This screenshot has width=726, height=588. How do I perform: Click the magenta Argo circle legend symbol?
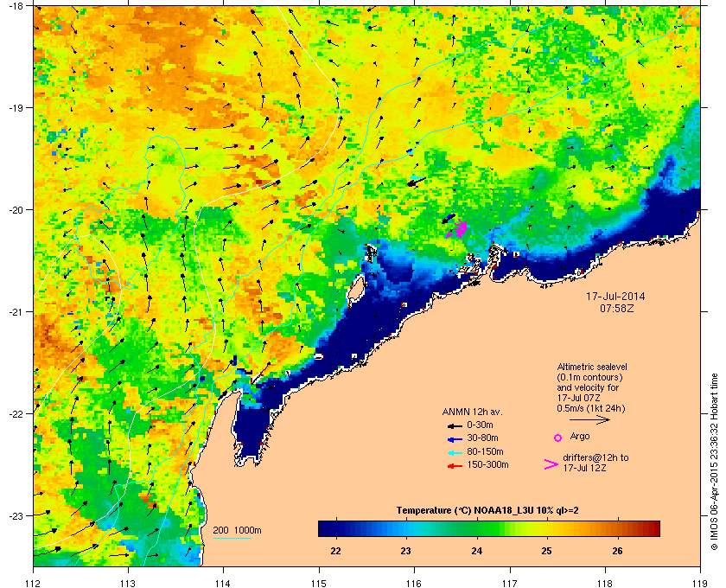pos(558,438)
